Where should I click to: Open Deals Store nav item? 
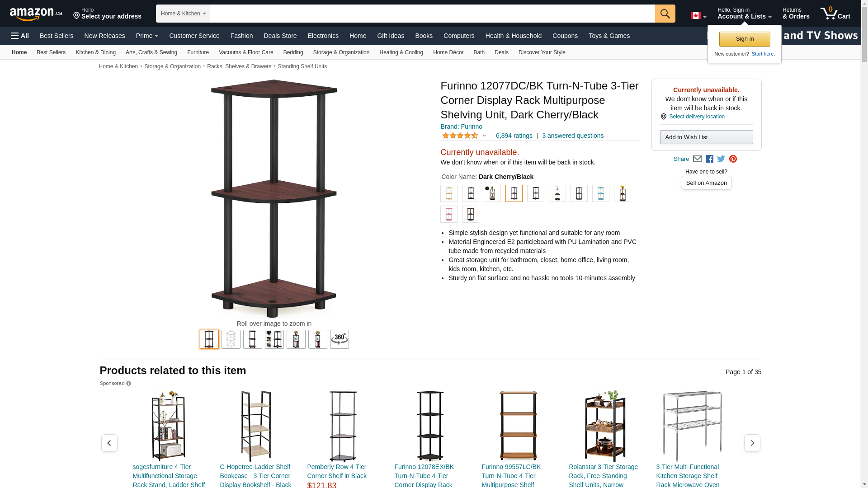[280, 36]
